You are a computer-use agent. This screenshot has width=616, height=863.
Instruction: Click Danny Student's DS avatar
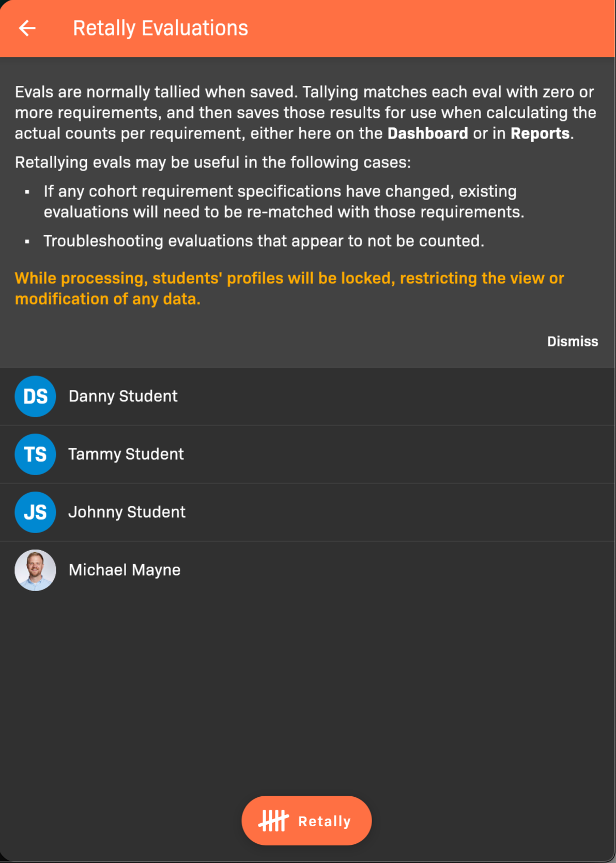[x=35, y=397]
